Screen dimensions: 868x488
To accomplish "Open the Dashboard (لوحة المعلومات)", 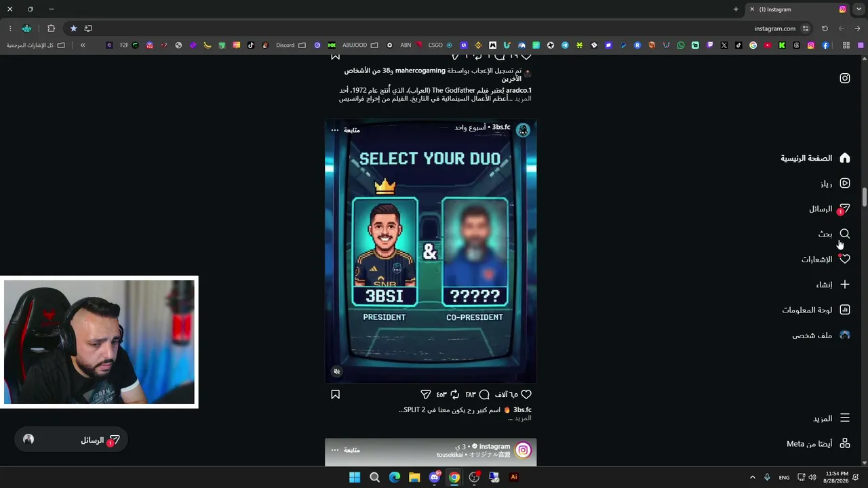I will point(816,310).
